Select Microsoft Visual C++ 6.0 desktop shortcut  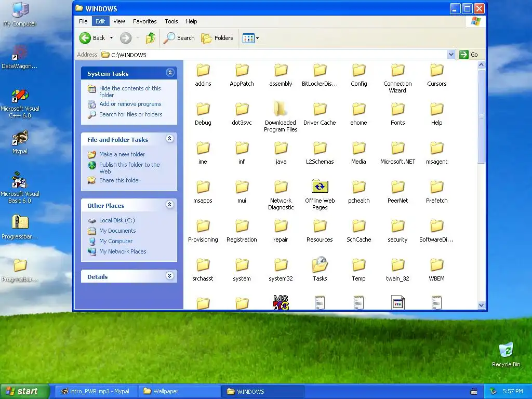click(20, 104)
